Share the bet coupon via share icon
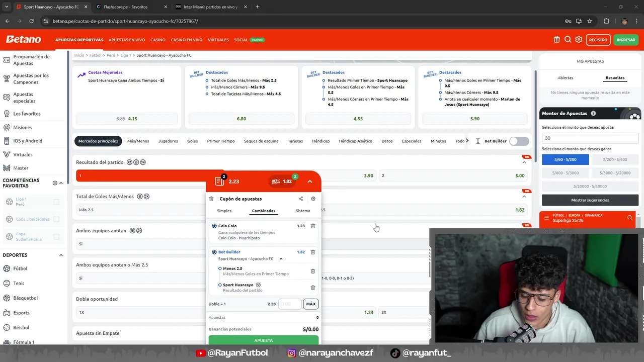The image size is (644, 362). (301, 199)
